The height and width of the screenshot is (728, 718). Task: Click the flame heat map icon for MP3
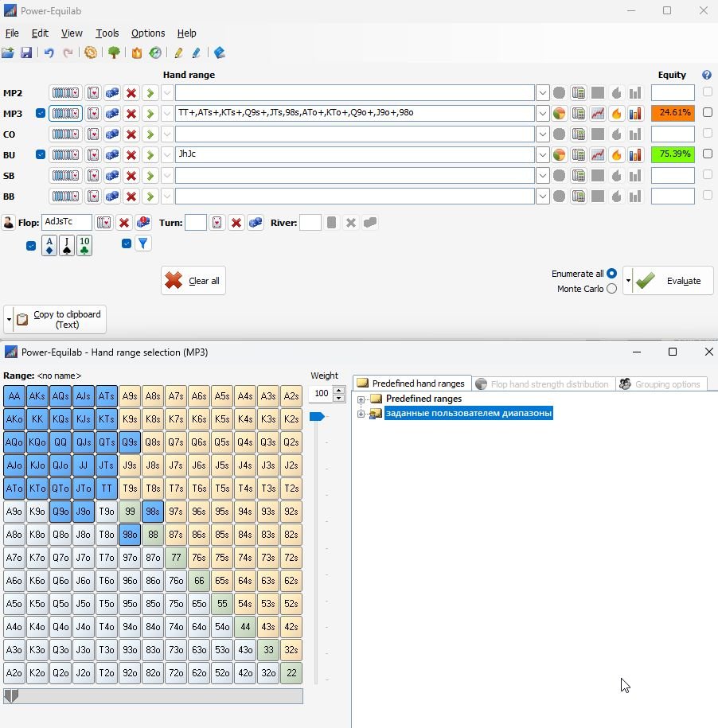pyautogui.click(x=617, y=113)
